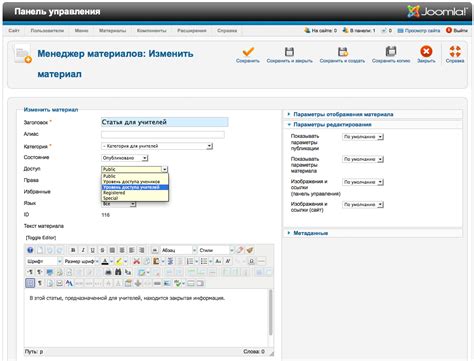Select Public option in access list
This screenshot has height=361, width=474.
tap(135, 176)
